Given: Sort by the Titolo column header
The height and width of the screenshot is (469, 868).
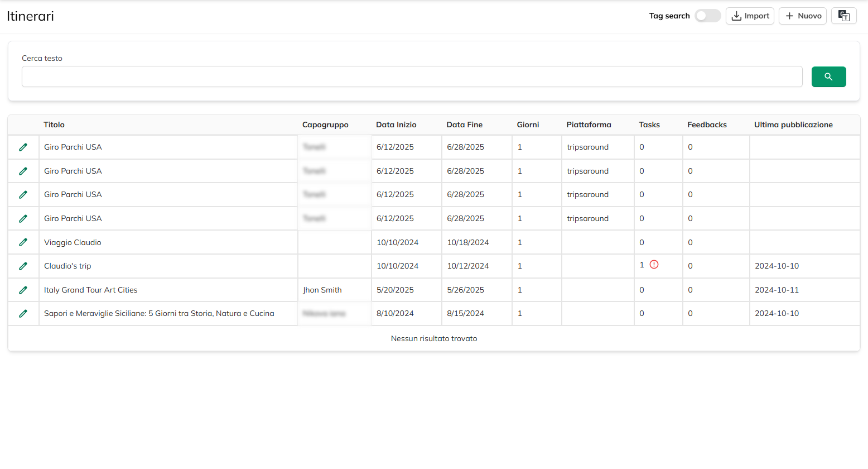Looking at the screenshot, I should 54,125.
